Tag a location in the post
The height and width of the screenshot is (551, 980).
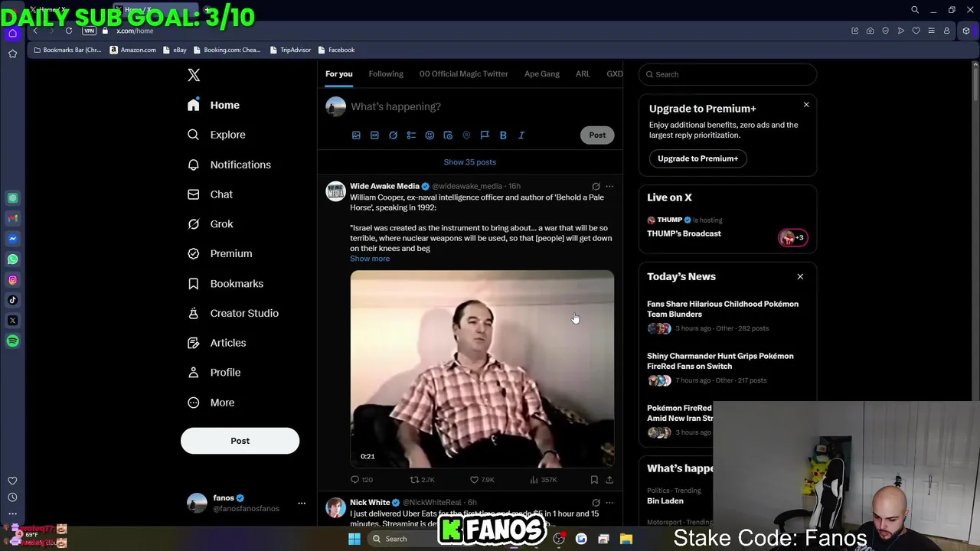[466, 135]
